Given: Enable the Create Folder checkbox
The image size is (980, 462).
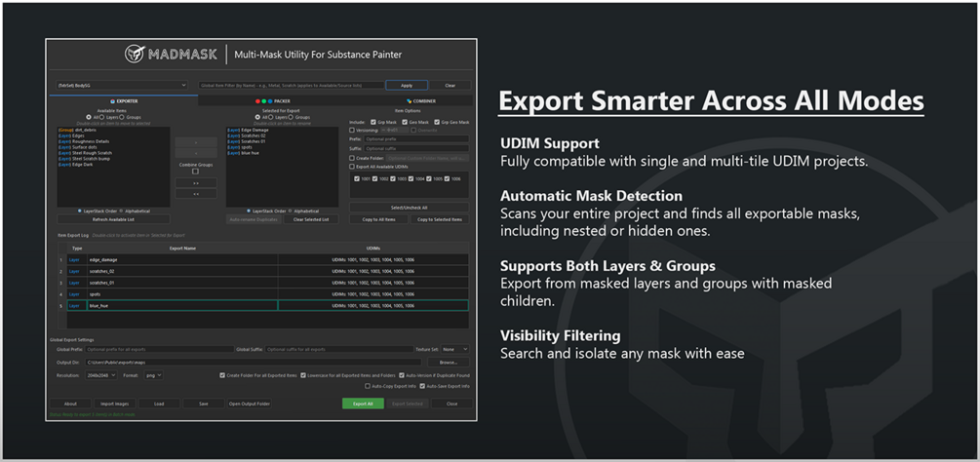Looking at the screenshot, I should point(352,159).
